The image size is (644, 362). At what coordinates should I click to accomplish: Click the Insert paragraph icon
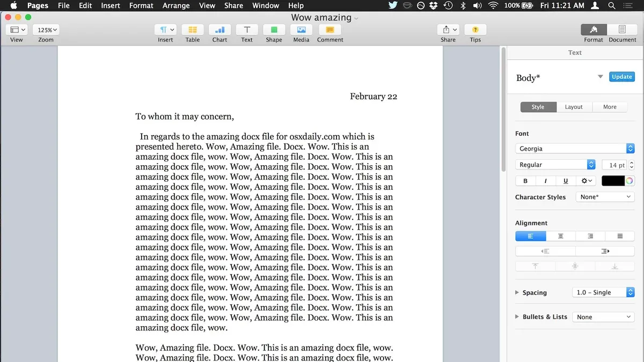point(165,30)
